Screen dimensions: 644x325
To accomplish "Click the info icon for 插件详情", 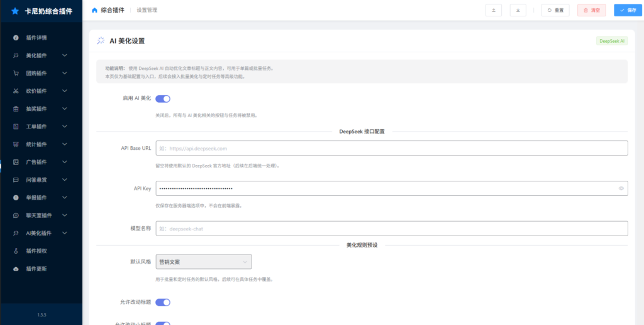I will click(x=16, y=38).
